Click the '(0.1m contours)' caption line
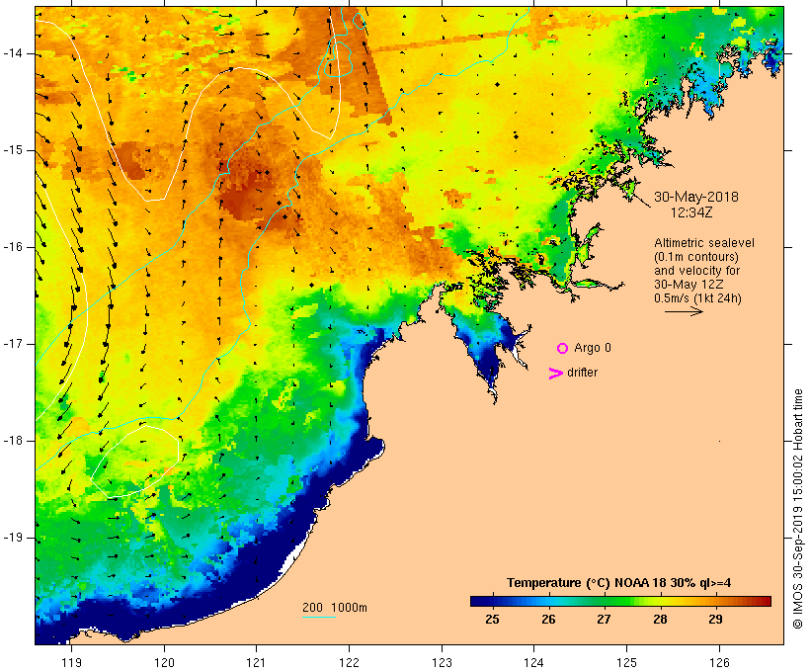 pyautogui.click(x=696, y=257)
